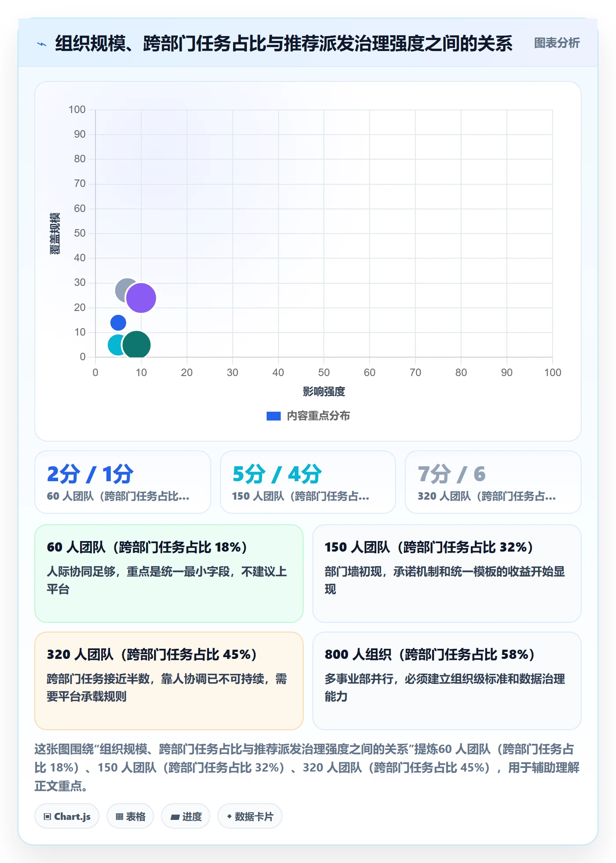Click the 图表分析 label in header
Image resolution: width=616 pixels, height=863 pixels.
[x=557, y=43]
